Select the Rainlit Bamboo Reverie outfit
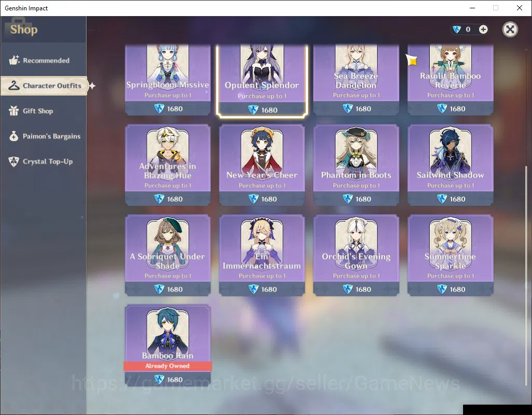 [x=450, y=79]
